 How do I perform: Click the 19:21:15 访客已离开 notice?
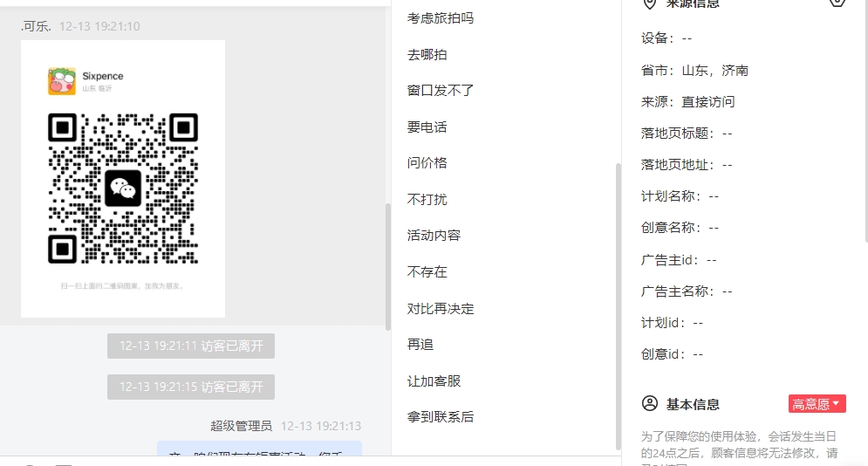click(191, 387)
